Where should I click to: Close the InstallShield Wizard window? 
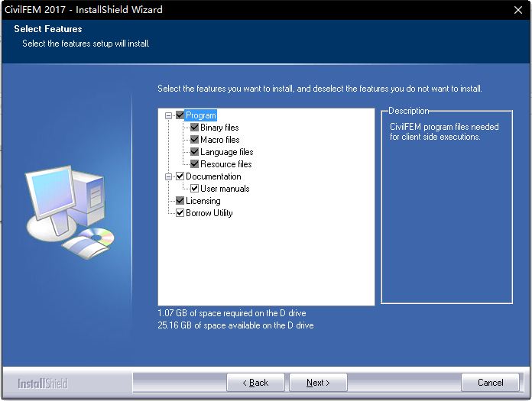518,10
